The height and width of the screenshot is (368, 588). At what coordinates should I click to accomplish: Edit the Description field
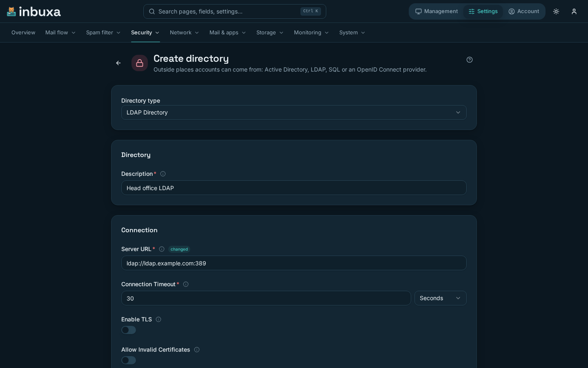click(294, 188)
